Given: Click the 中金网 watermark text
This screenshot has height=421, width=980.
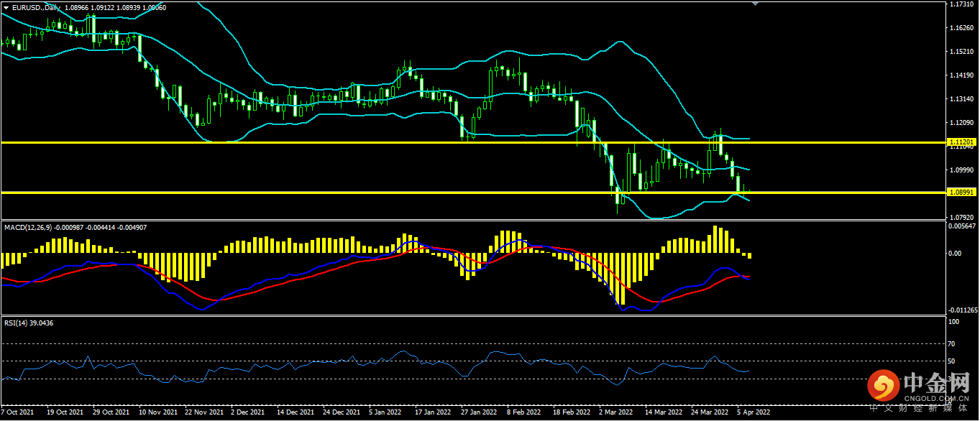Looking at the screenshot, I should 938,382.
